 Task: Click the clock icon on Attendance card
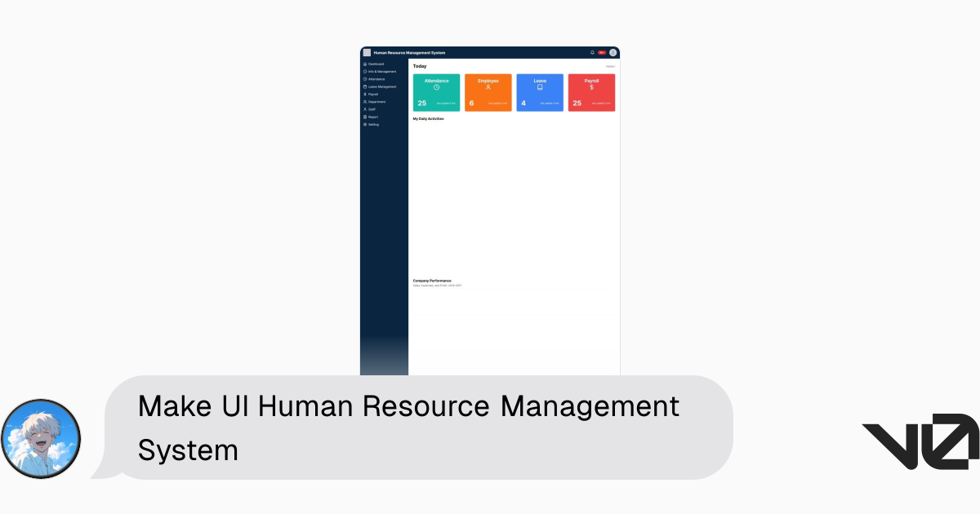pos(437,87)
